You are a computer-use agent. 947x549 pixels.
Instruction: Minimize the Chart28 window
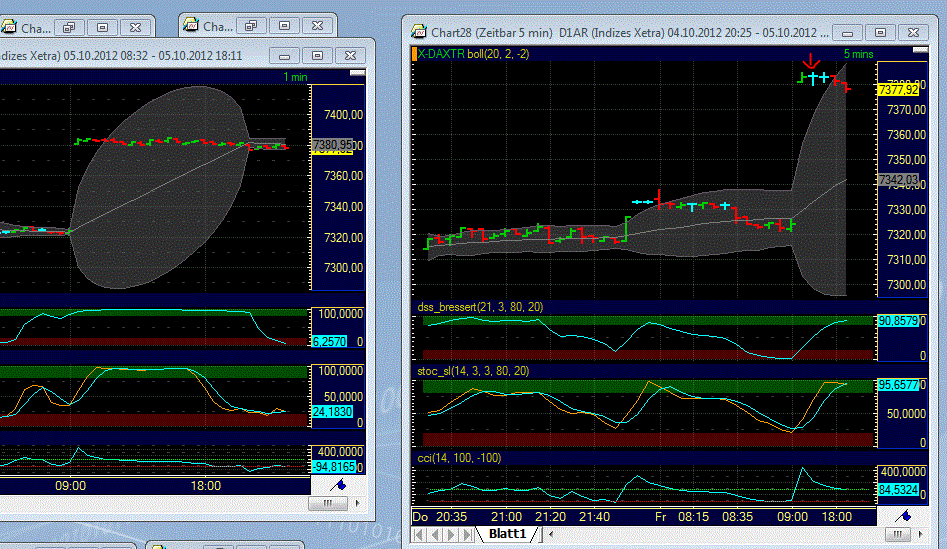pos(847,33)
